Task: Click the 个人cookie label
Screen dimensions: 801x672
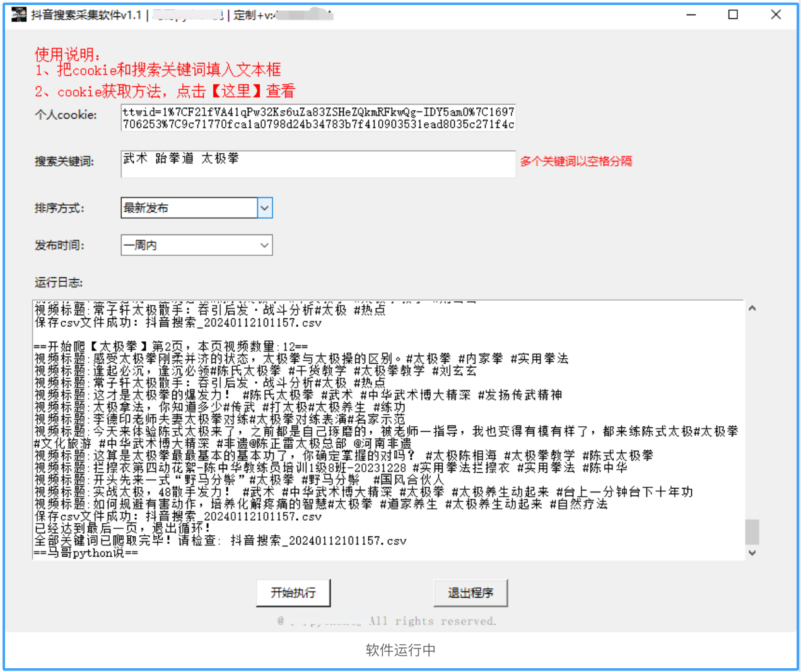Action: point(66,115)
